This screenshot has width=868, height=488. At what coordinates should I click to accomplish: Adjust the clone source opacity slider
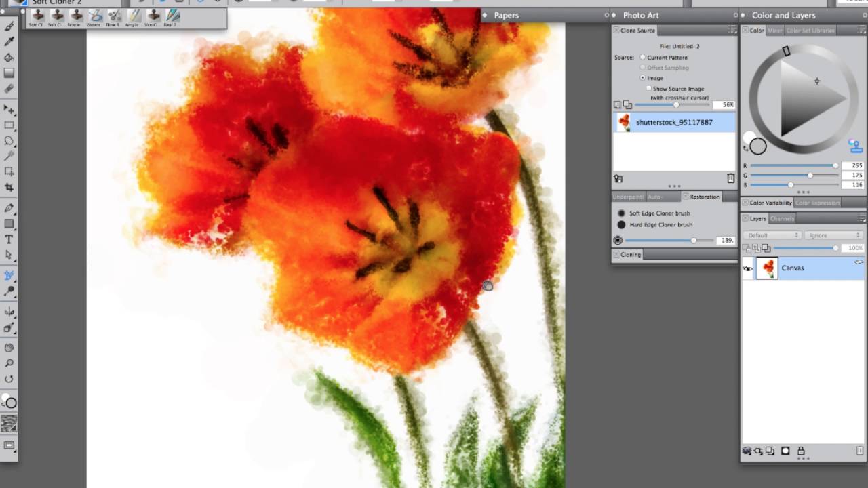671,105
